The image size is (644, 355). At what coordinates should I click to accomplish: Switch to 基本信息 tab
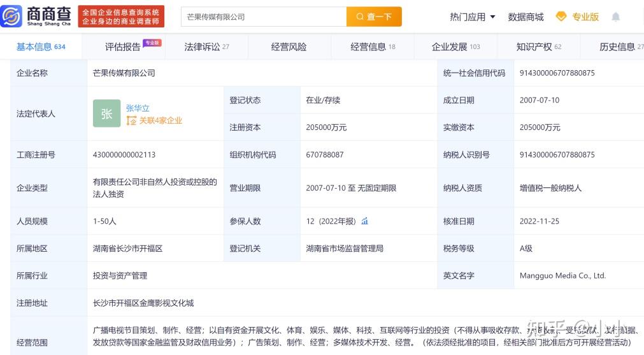tap(41, 47)
